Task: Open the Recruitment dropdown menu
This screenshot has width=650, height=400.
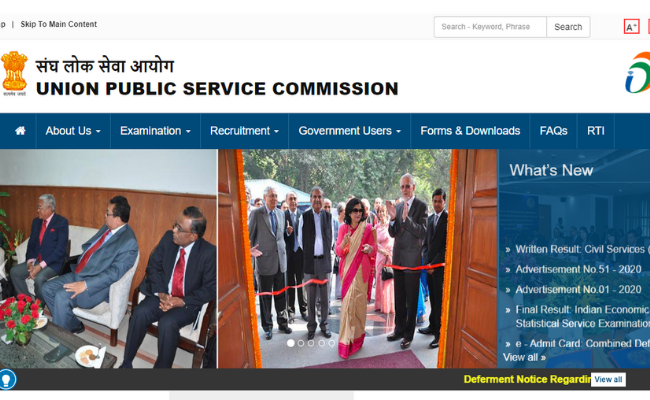Action: point(244,131)
